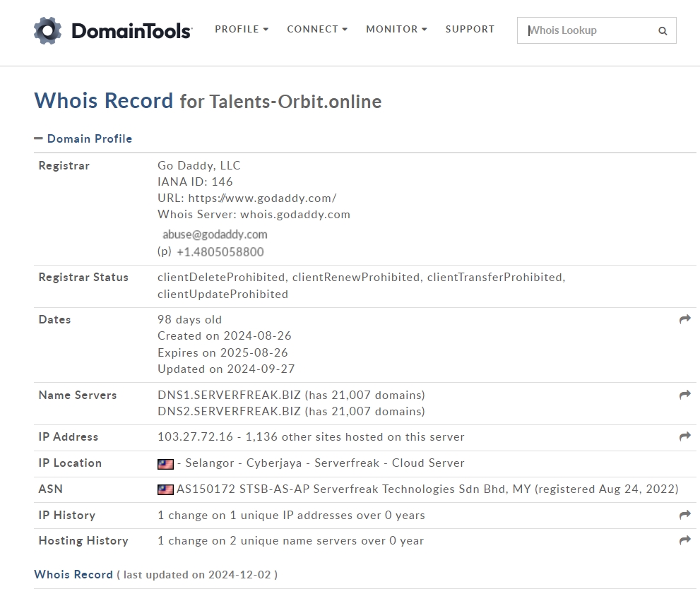The width and height of the screenshot is (700, 589).
Task: Click the abuse@godaddy.com email address
Action: 215,234
